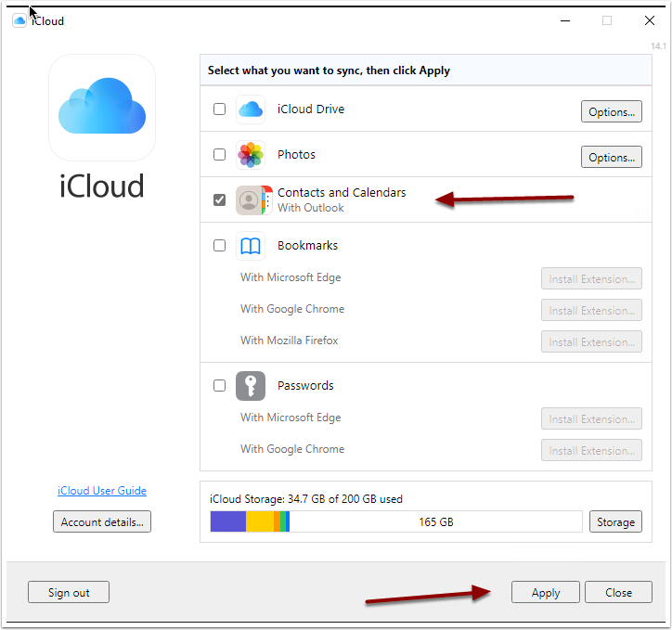Screen dimensions: 672x630
Task: Click the Passwords key icon
Action: [x=251, y=386]
